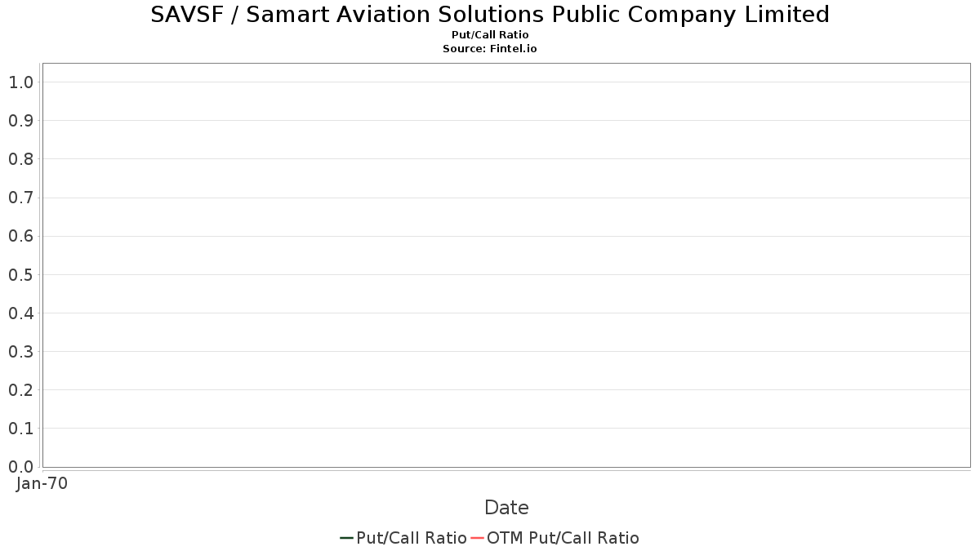Click the 0.7 y-axis label
This screenshot has height=551, width=980.
tap(20, 198)
